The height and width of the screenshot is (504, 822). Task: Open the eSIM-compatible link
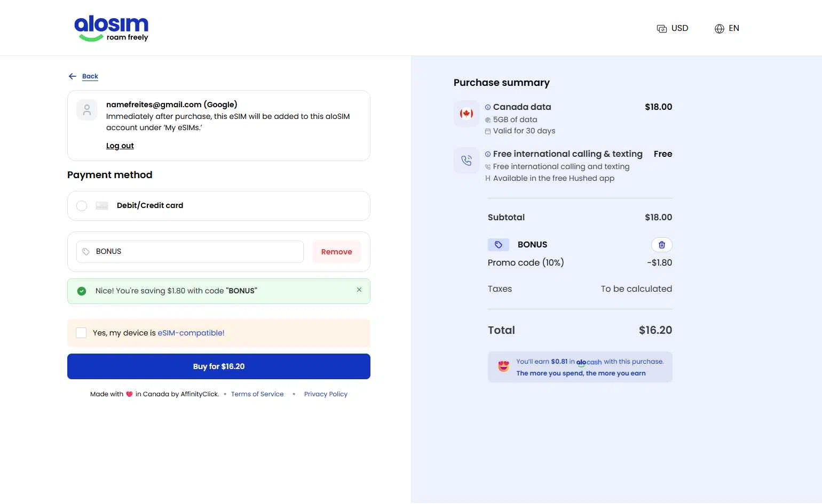[x=191, y=333]
